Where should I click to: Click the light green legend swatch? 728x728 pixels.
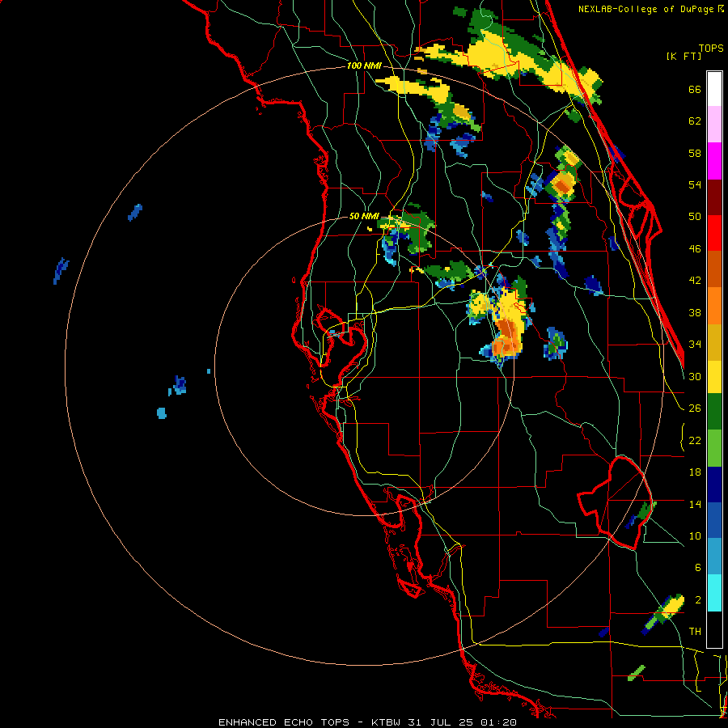click(714, 448)
